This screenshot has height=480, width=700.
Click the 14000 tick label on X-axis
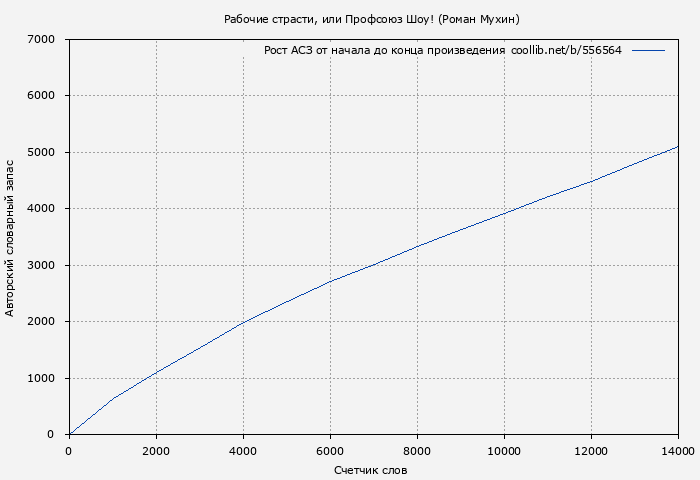(677, 450)
